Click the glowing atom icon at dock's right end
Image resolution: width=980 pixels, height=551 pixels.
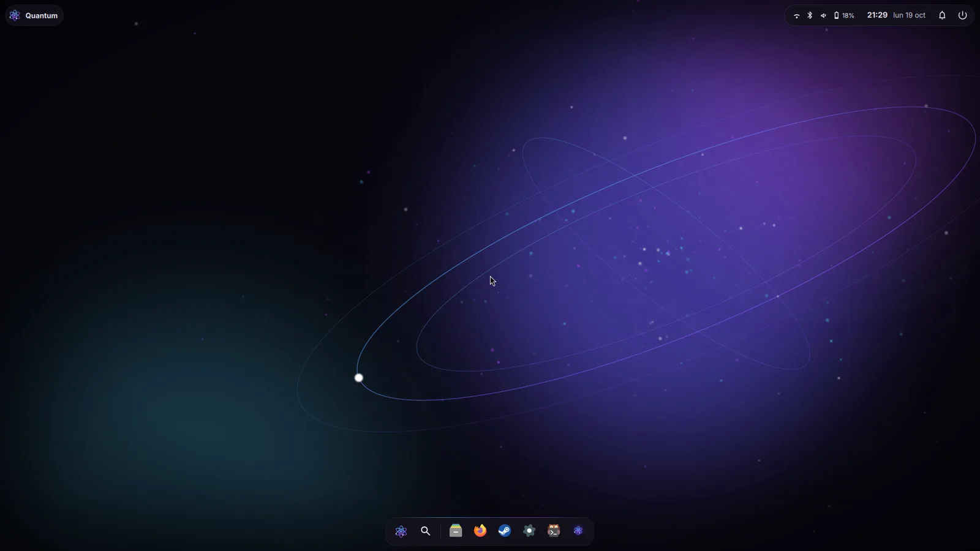point(578,531)
